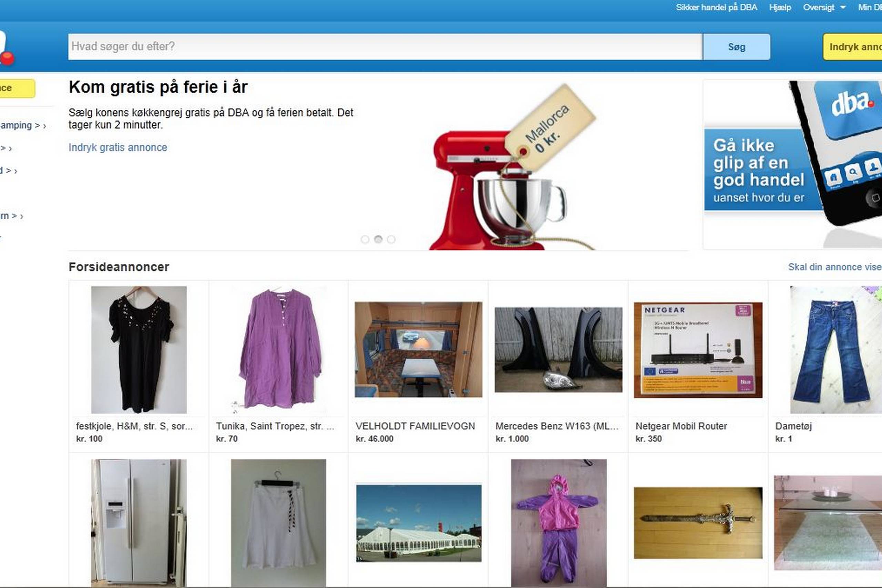
Task: Open the Netgear Mobil Router listing image
Action: [x=698, y=350]
